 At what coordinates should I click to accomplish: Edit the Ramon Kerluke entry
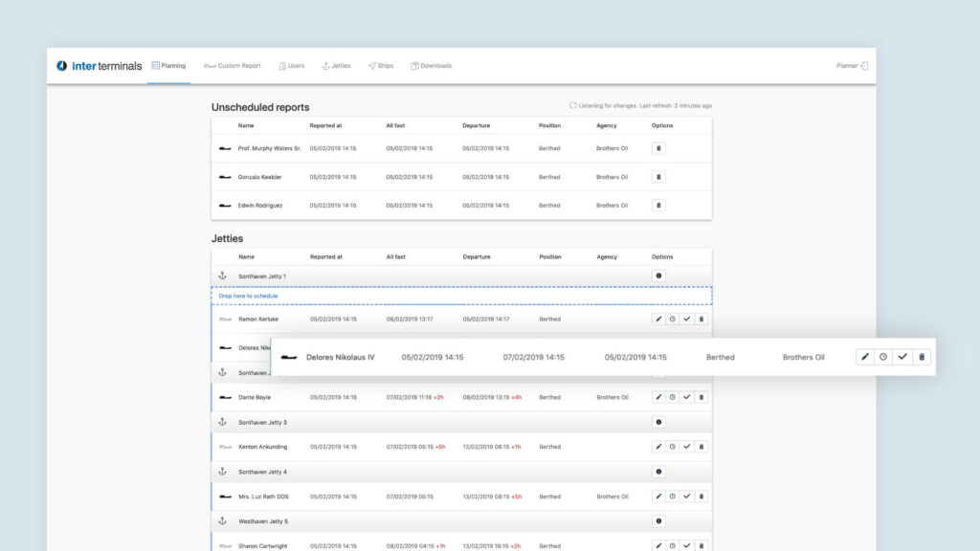pyautogui.click(x=658, y=319)
